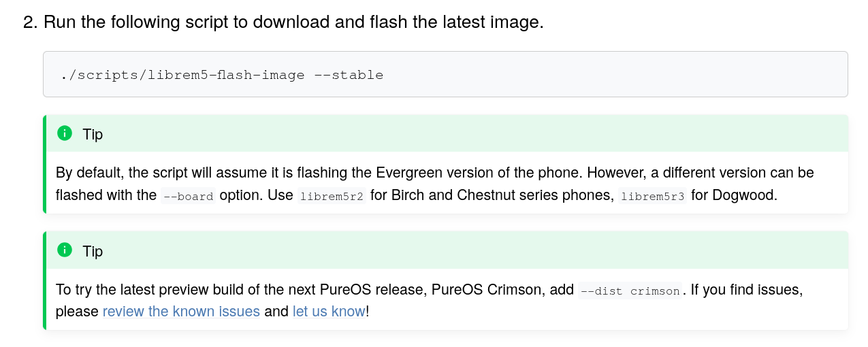Click the --stable flag in the command
Viewport: 868px width, 347px height.
tap(349, 75)
